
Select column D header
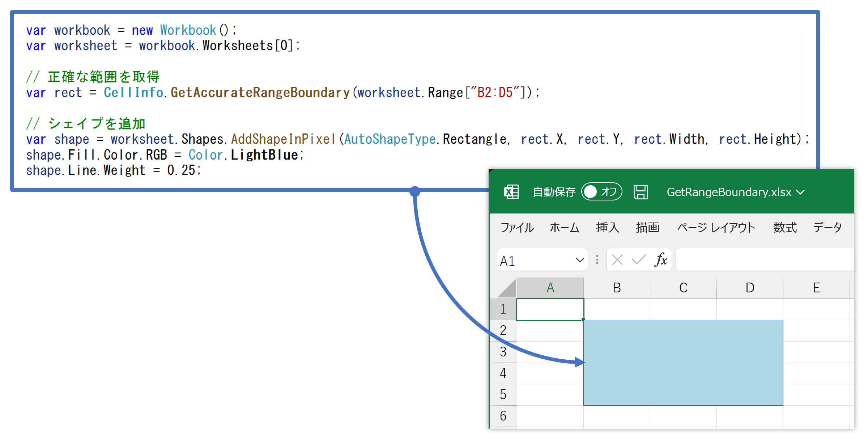tap(750, 288)
